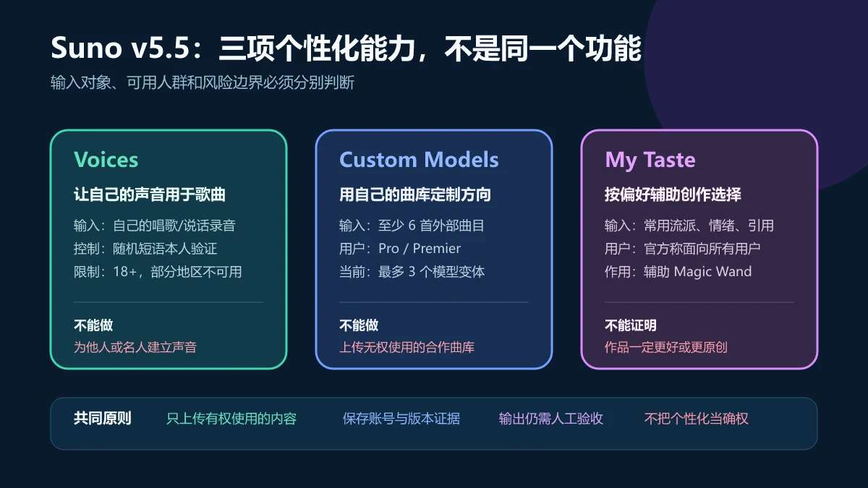This screenshot has width=868, height=488.
Task: Click "不能做" label in the Custom Models card
Action: tap(359, 325)
